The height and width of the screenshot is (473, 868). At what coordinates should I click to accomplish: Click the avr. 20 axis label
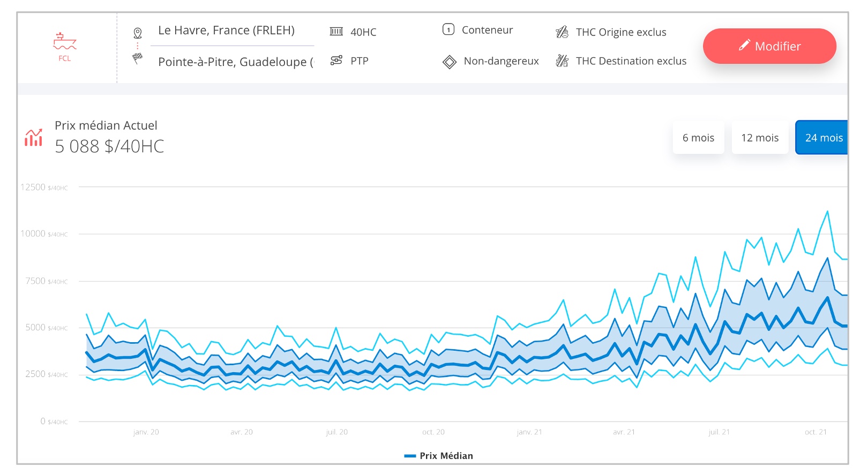[x=242, y=432]
